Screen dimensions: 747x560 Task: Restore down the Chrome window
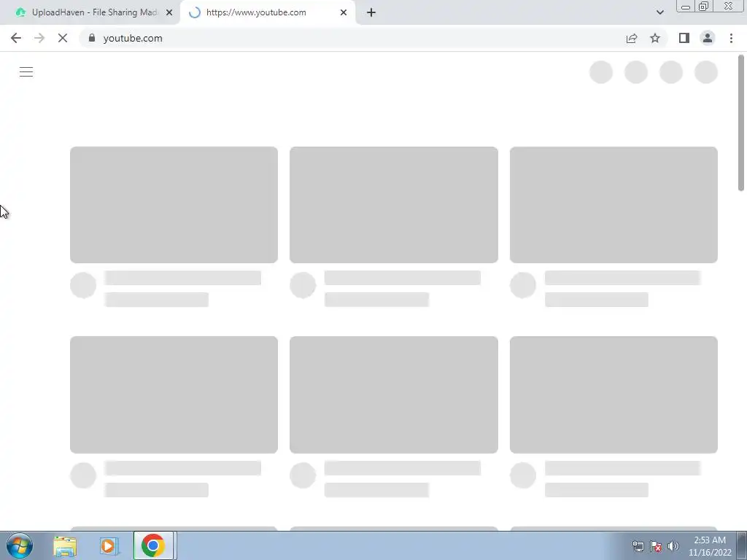click(704, 6)
